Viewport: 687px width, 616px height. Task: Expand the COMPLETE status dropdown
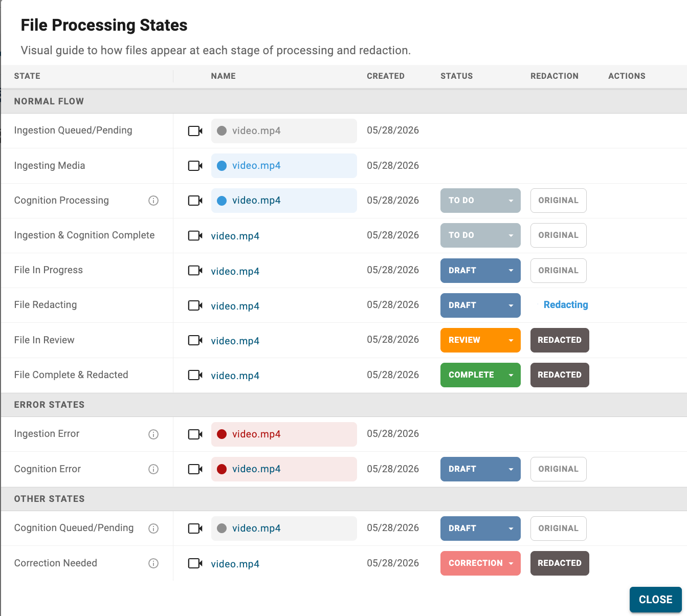[480, 375]
